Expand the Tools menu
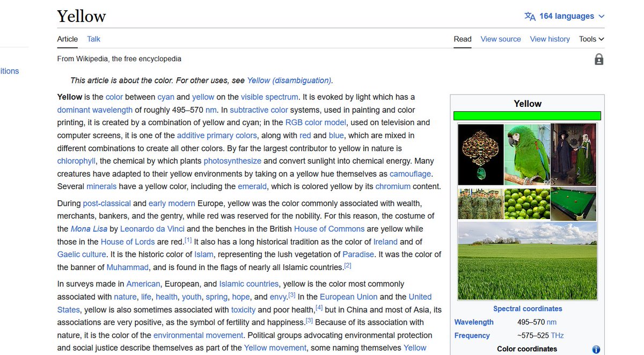 click(591, 39)
